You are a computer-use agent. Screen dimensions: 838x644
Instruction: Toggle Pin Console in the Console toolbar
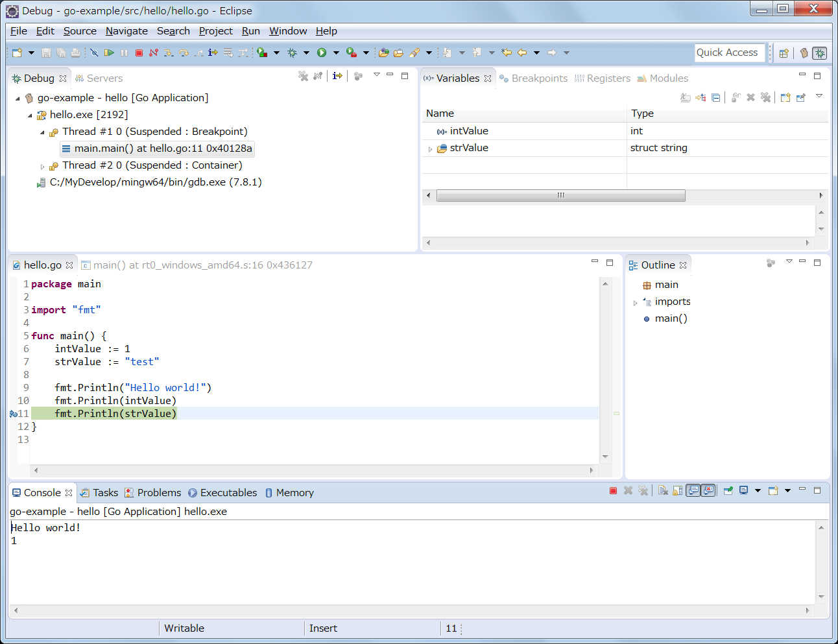point(728,491)
